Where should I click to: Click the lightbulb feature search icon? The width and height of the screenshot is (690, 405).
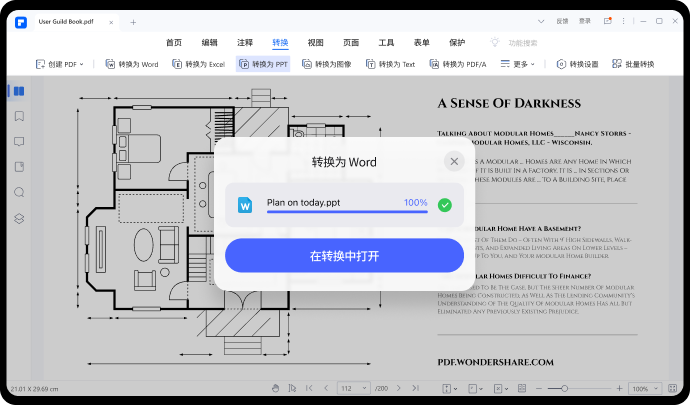[495, 42]
